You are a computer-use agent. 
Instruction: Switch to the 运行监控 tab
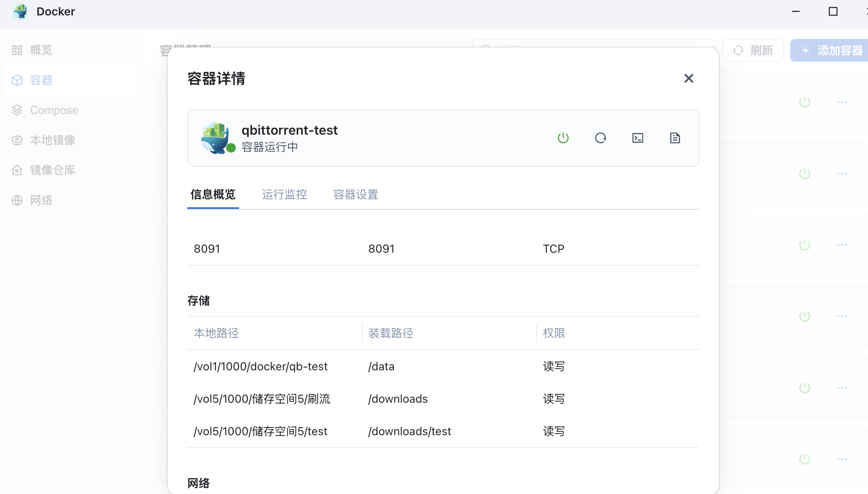click(x=284, y=195)
